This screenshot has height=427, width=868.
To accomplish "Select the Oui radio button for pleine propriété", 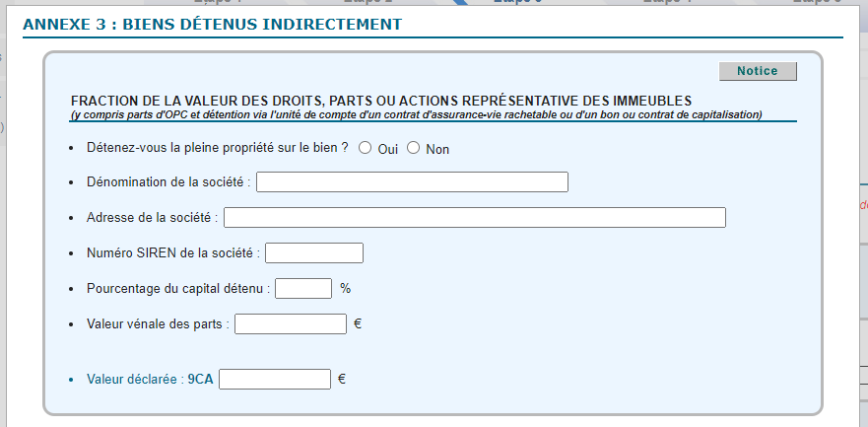I will [365, 148].
